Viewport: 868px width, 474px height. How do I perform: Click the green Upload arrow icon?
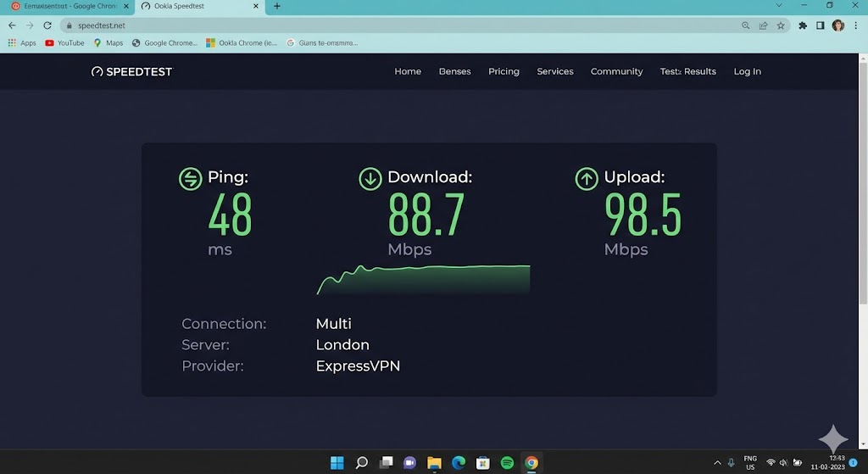click(x=587, y=179)
